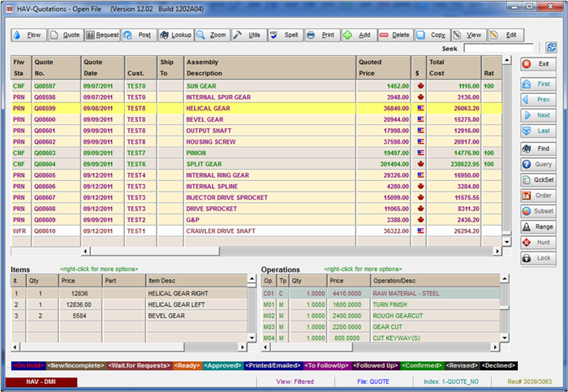Click the Quoted Price column header

[x=383, y=67]
